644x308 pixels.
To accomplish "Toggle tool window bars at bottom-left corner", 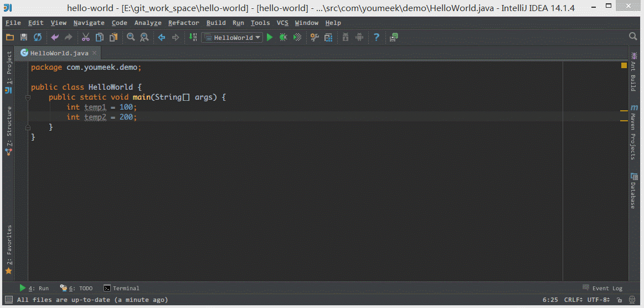I will [8, 300].
